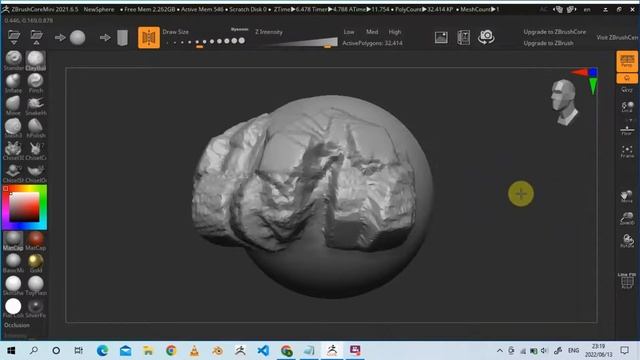
Task: Save the project with the save folder icon
Action: click(x=36, y=37)
